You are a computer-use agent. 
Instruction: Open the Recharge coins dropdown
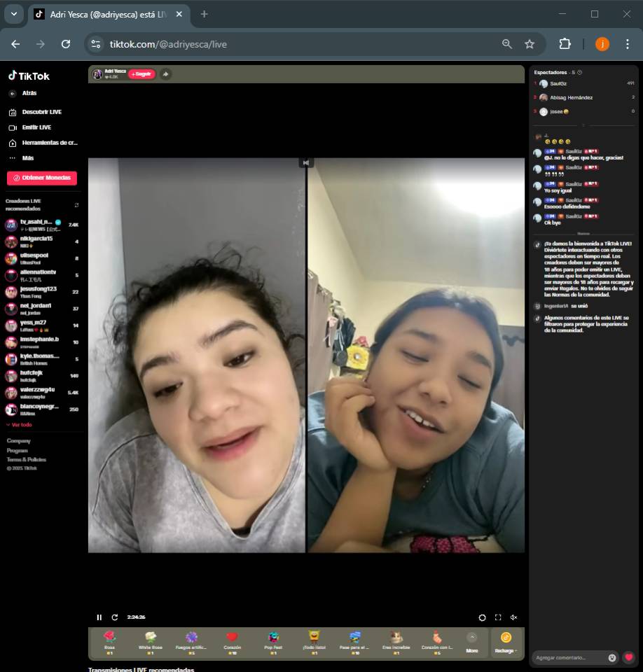click(506, 642)
